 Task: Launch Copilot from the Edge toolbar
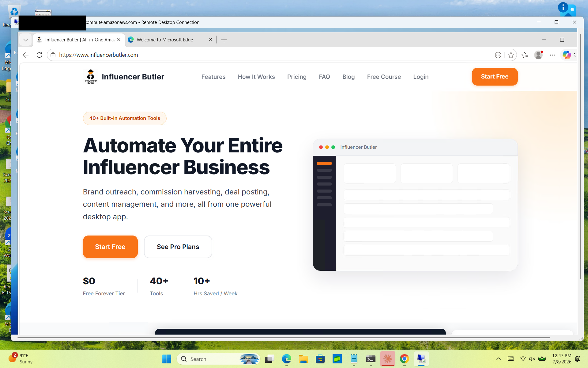coord(567,55)
